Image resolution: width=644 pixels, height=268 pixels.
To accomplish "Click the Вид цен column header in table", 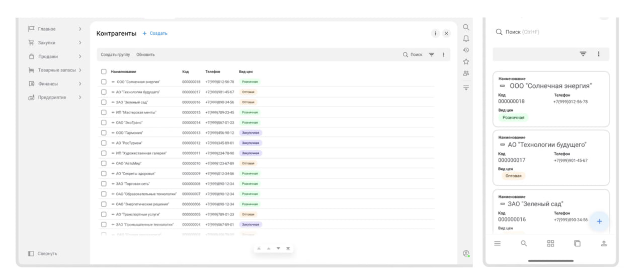I will [246, 72].
